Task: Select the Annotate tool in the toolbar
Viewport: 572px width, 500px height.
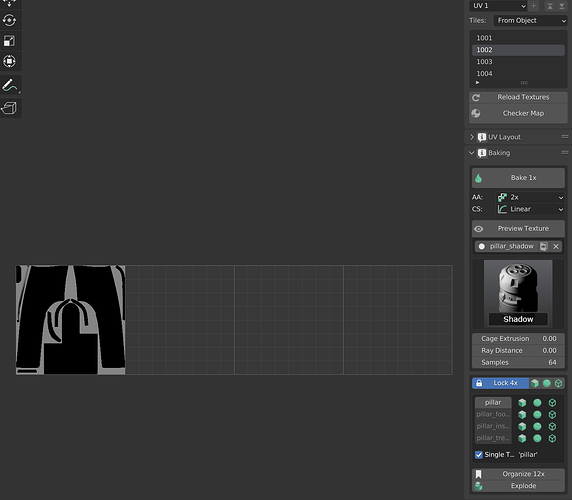Action: point(10,85)
